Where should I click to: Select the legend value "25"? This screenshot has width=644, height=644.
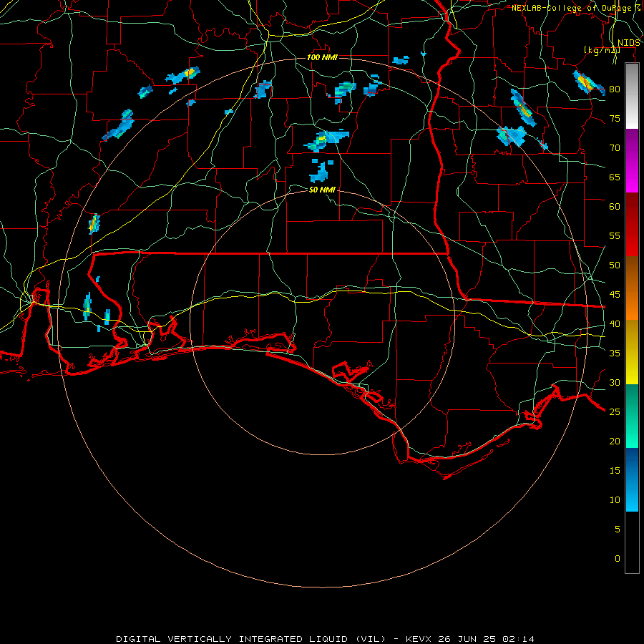coord(615,411)
